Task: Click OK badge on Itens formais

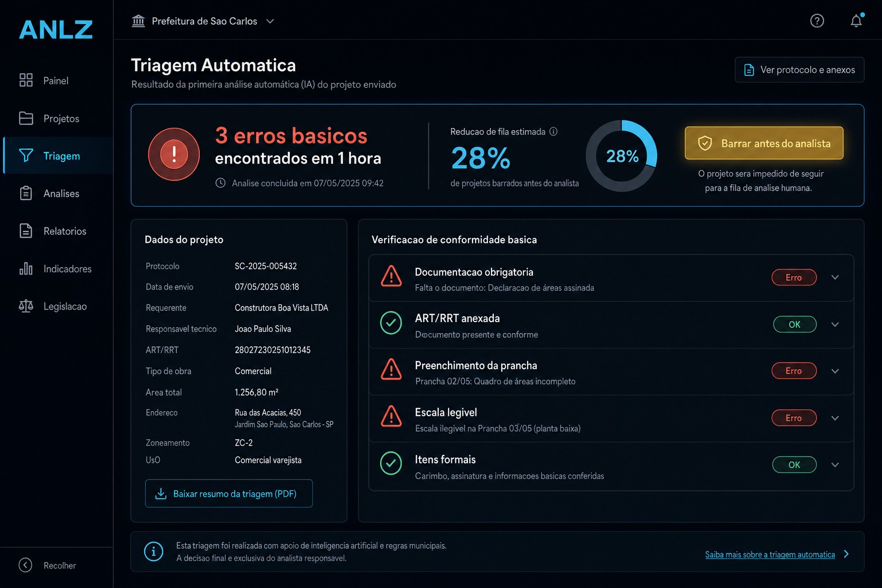Action: click(794, 465)
